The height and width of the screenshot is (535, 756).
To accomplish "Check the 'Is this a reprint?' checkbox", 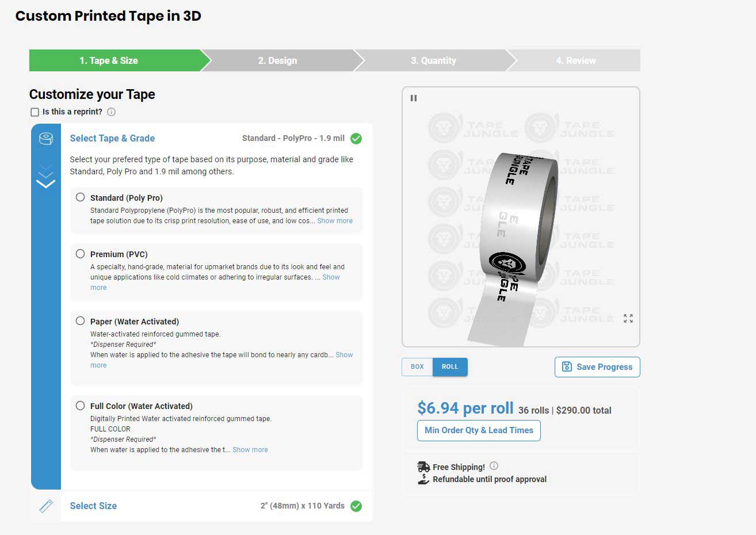I will click(35, 112).
